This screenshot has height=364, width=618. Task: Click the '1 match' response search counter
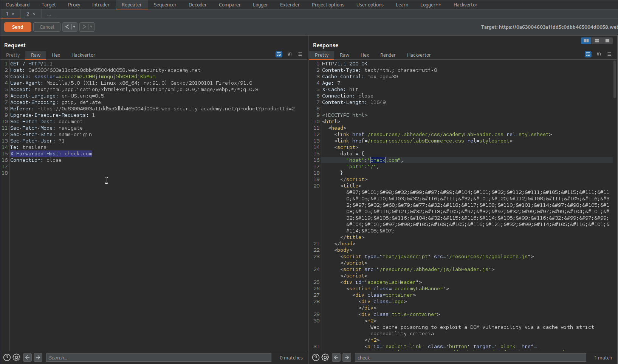point(603,358)
